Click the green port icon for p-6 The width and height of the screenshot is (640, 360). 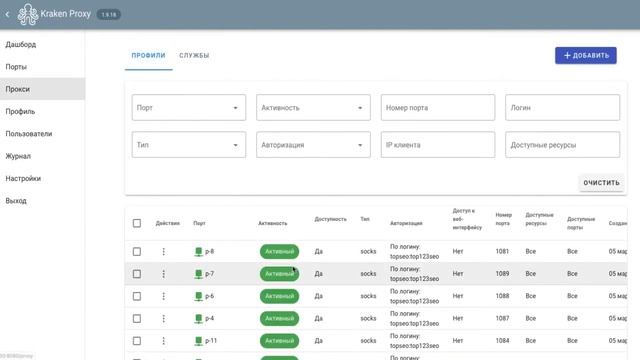point(198,296)
